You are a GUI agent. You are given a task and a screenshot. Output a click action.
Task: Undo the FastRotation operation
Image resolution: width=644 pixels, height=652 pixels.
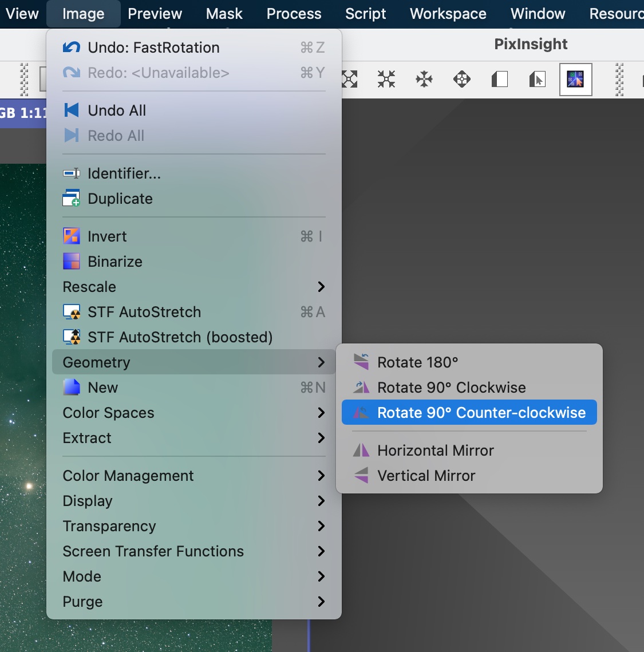pos(153,48)
